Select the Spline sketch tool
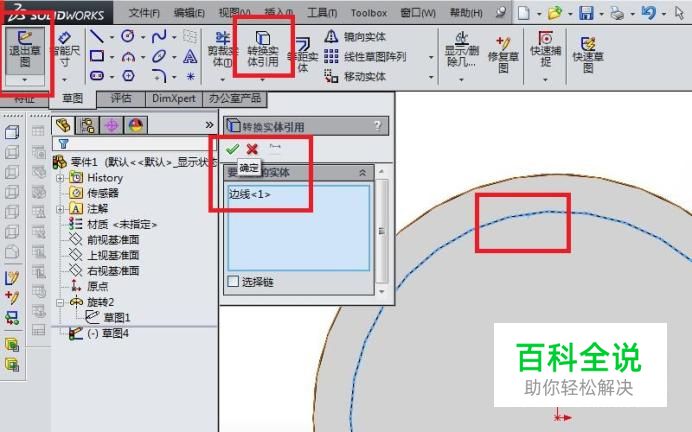692x432 pixels. pos(159,37)
